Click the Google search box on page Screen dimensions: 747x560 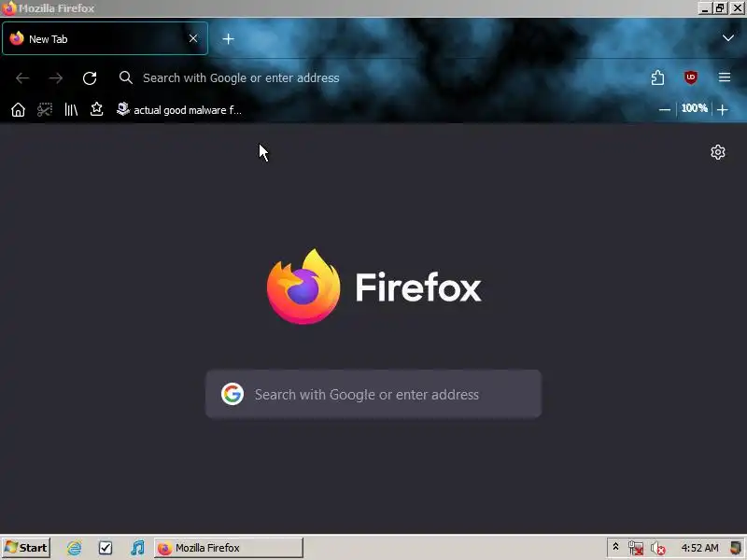(373, 394)
